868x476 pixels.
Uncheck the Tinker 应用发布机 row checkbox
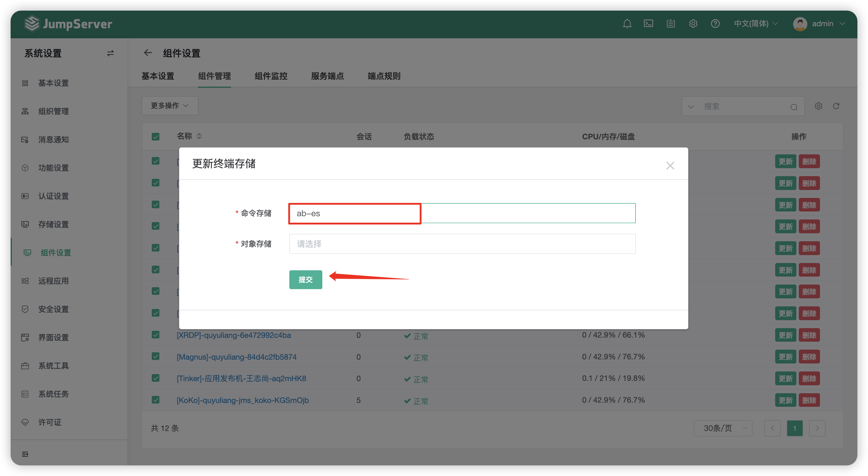click(x=155, y=378)
